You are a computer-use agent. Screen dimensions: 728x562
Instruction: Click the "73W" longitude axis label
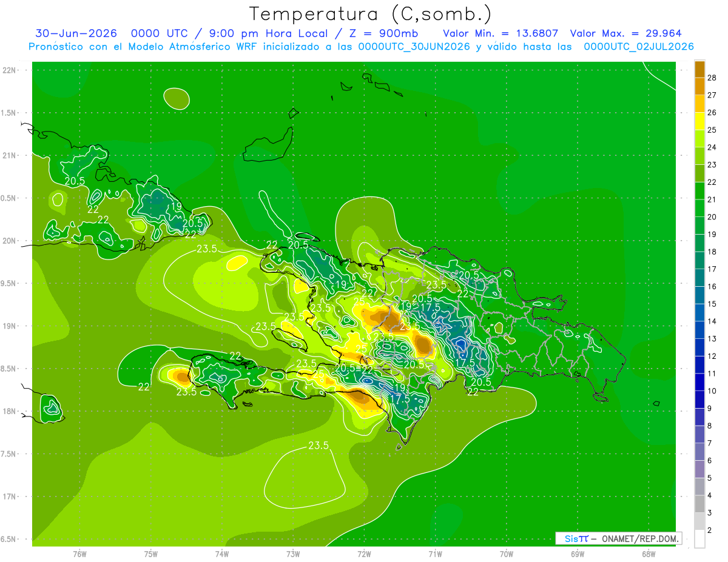coord(293,554)
